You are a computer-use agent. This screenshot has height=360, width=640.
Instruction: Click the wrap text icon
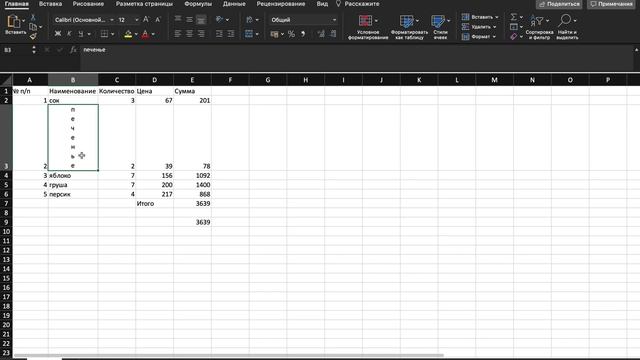[249, 19]
